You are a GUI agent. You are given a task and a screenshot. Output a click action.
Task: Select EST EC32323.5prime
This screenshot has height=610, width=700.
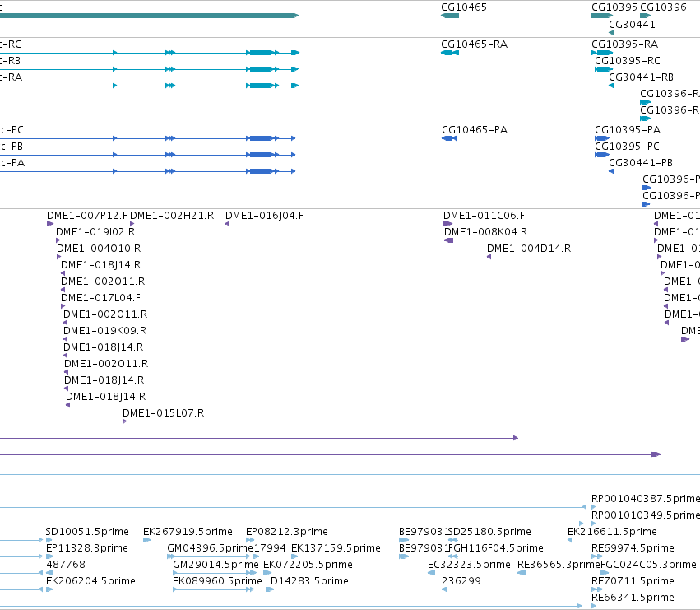click(x=469, y=565)
